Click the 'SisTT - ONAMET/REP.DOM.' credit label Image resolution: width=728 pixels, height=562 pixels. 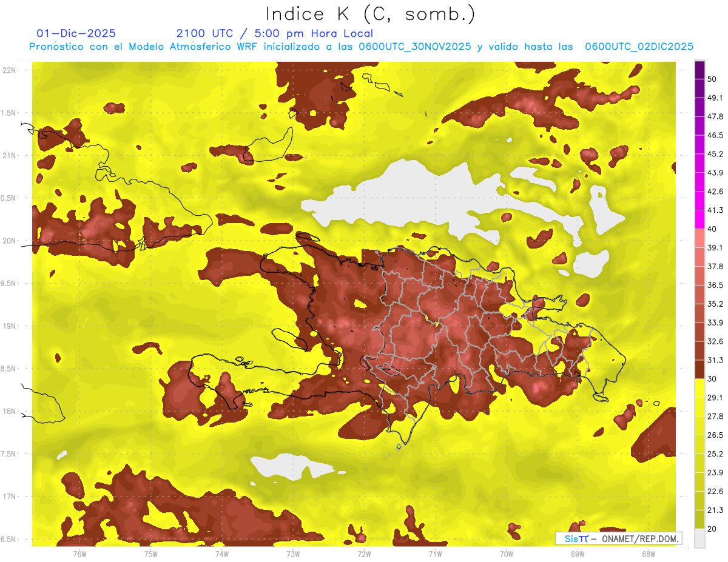[x=619, y=538]
